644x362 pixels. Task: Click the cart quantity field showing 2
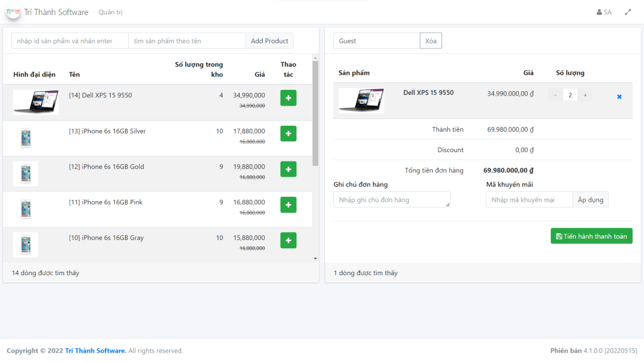[x=570, y=96]
